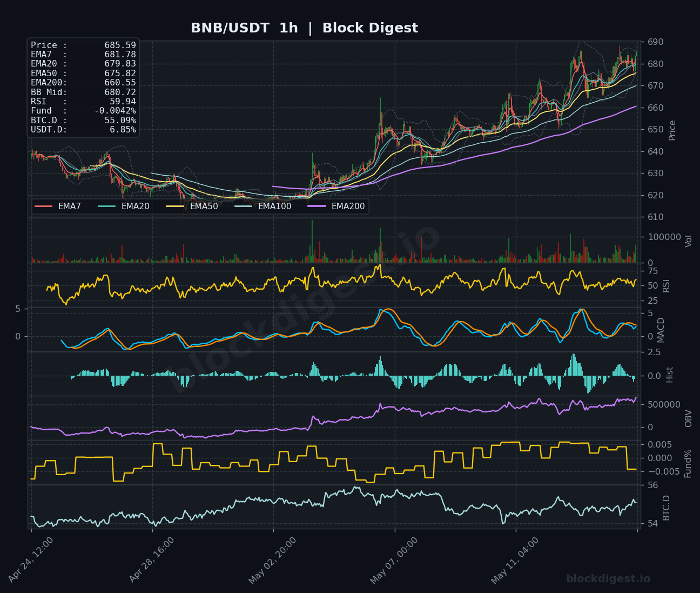Screen dimensions: 700x593
Task: Click the Apr 28, 16:00 date label
Action: tap(152, 560)
